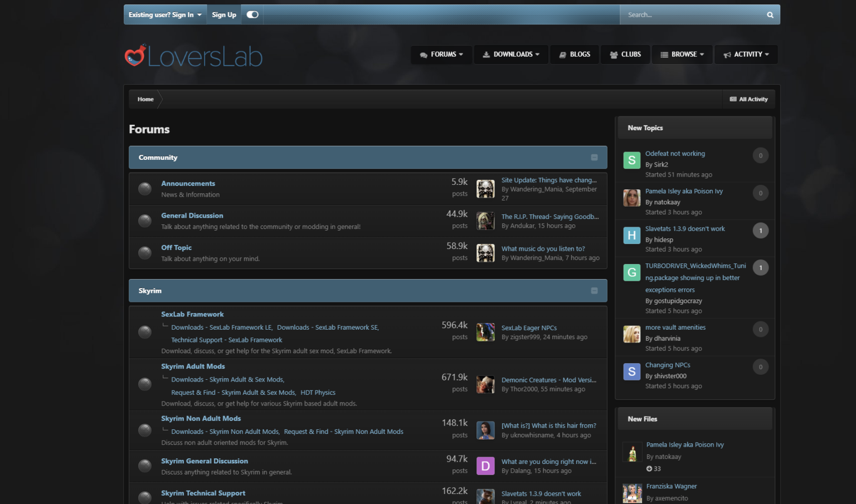The image size is (856, 504).
Task: Click the Skyrim General Discussion status icon
Action: 145,466
